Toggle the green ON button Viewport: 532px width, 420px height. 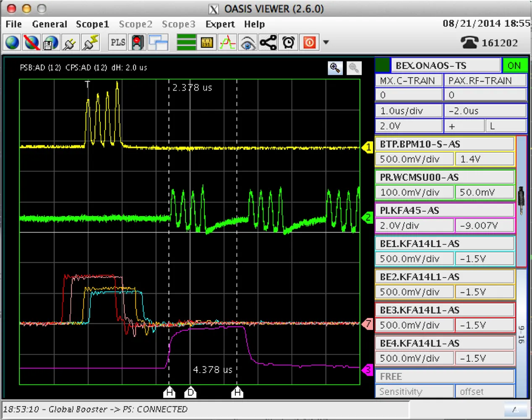(x=514, y=65)
